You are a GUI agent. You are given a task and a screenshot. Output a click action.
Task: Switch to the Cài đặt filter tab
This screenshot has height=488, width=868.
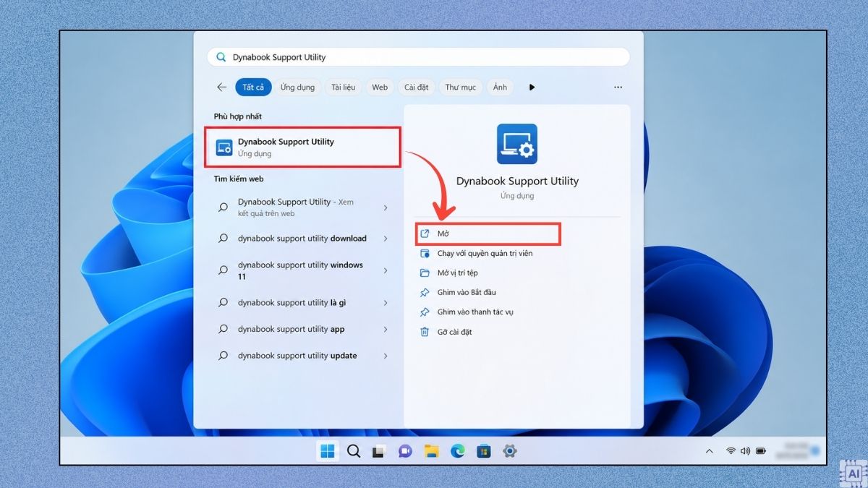coord(417,87)
